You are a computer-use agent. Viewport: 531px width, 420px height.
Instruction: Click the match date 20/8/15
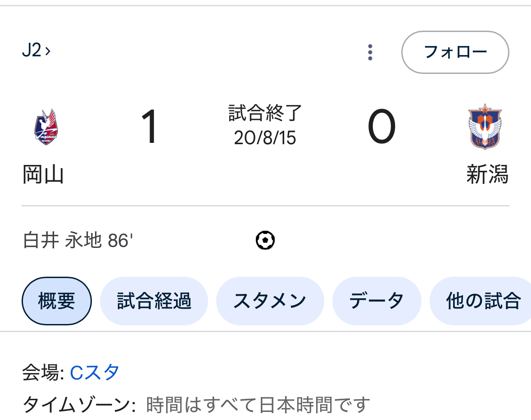click(265, 137)
